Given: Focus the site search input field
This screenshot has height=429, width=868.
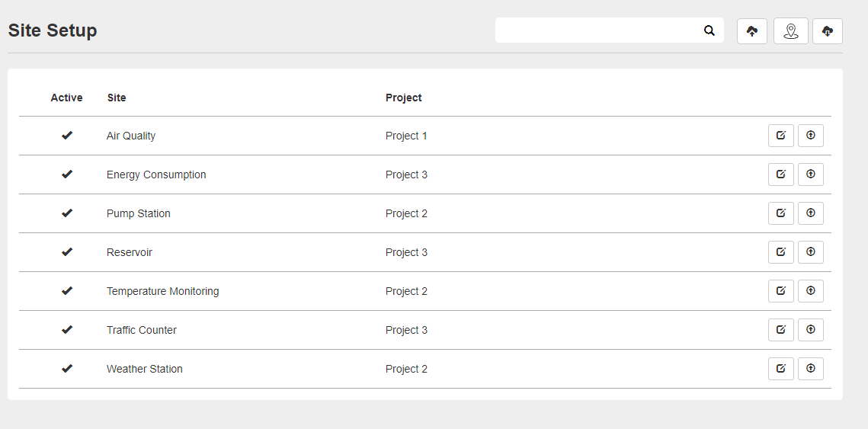Looking at the screenshot, I should click(x=598, y=30).
